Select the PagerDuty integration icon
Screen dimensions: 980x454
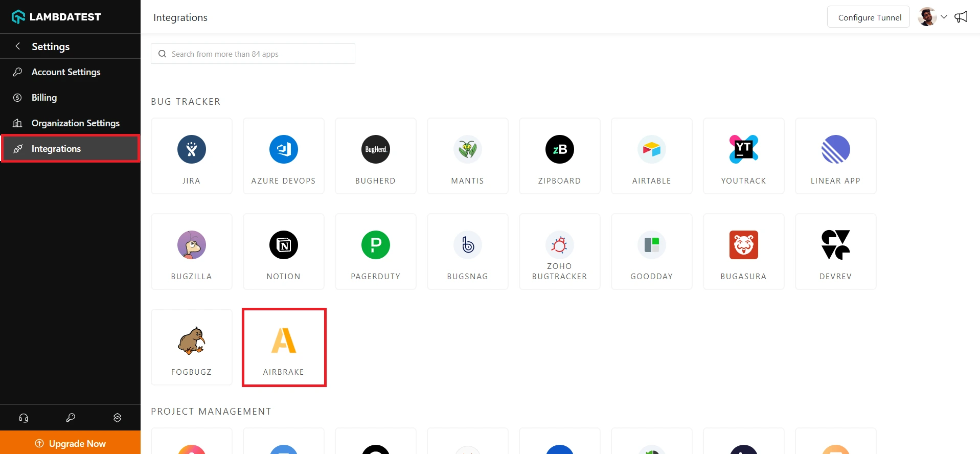(376, 245)
